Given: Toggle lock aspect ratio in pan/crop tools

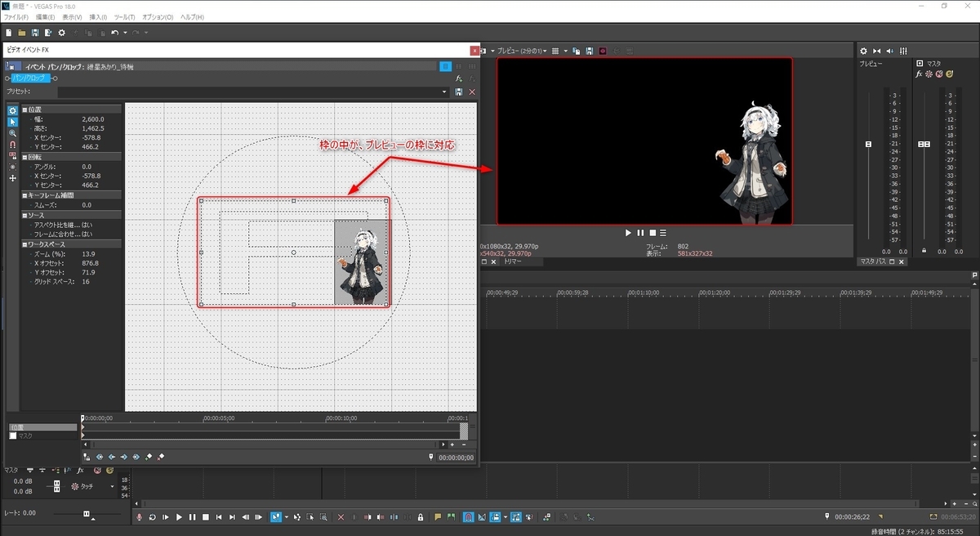Looking at the screenshot, I should coord(13,155).
